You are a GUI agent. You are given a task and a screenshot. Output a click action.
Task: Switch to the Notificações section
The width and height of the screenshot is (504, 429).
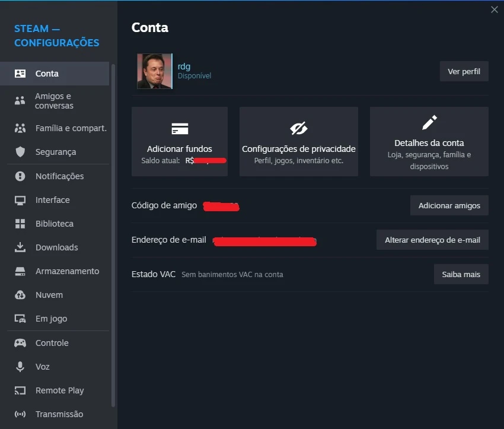pyautogui.click(x=55, y=176)
